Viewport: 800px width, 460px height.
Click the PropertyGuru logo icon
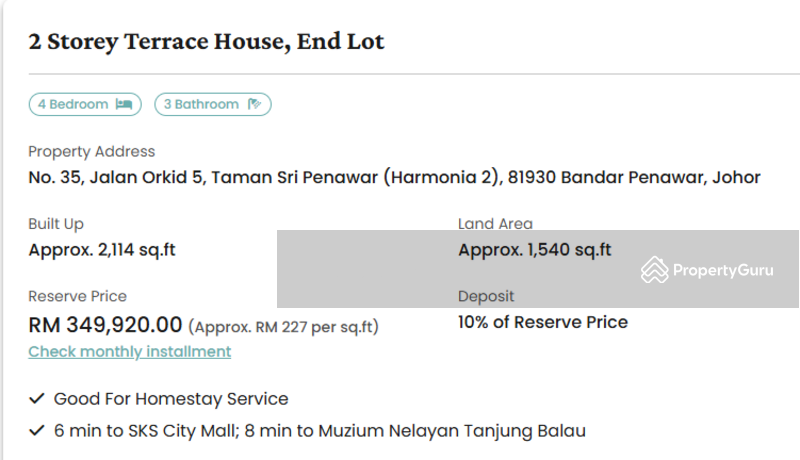655,270
